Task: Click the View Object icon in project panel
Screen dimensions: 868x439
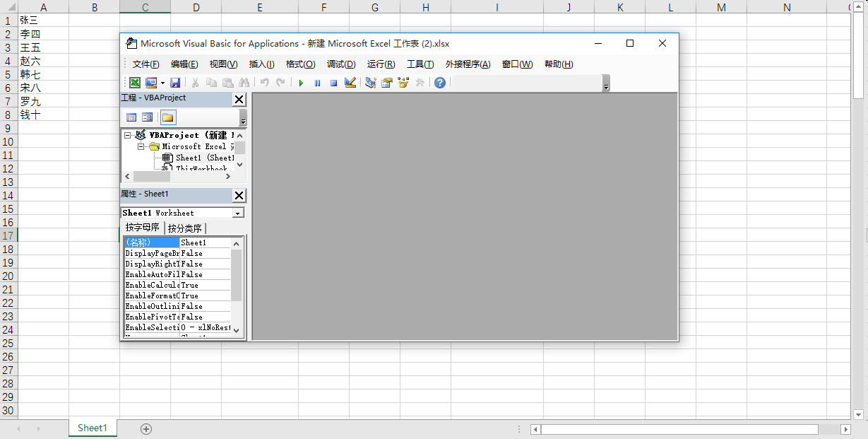Action: 147,117
